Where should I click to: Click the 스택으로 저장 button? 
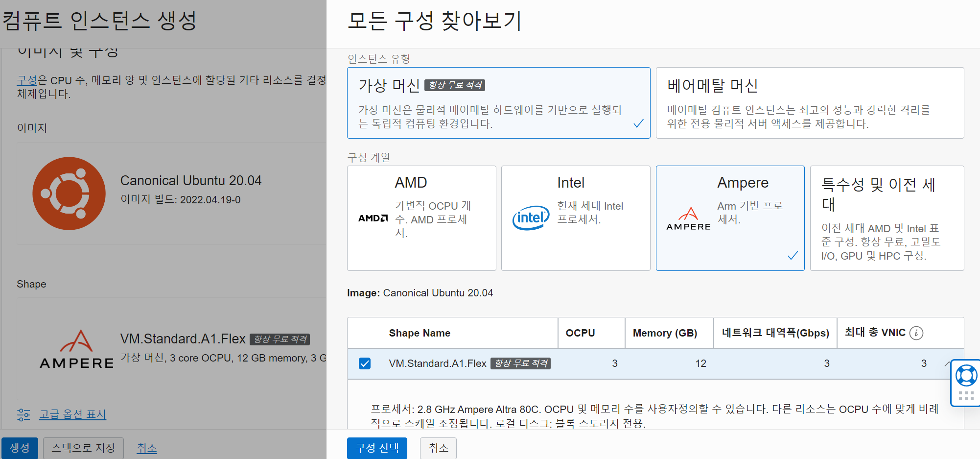[83, 448]
